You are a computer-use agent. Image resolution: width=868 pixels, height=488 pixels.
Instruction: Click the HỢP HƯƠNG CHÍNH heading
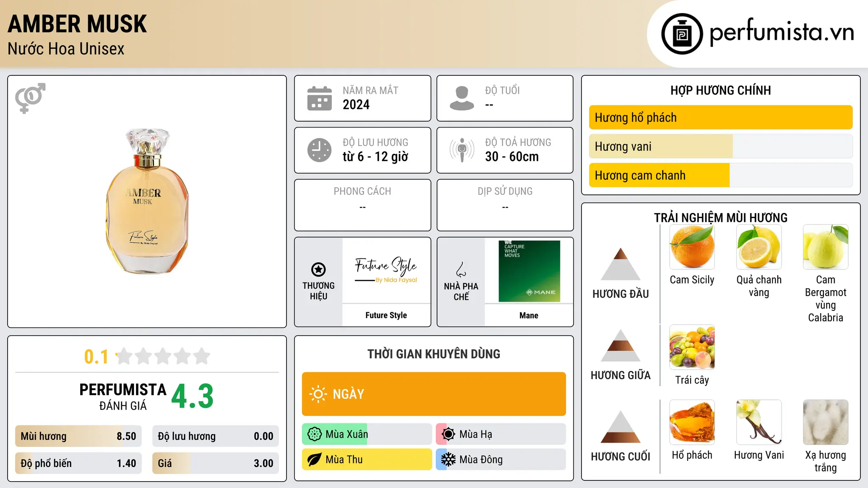(721, 90)
